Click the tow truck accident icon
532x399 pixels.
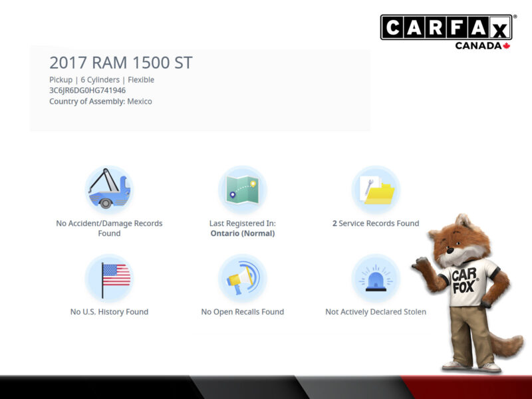pyautogui.click(x=110, y=190)
